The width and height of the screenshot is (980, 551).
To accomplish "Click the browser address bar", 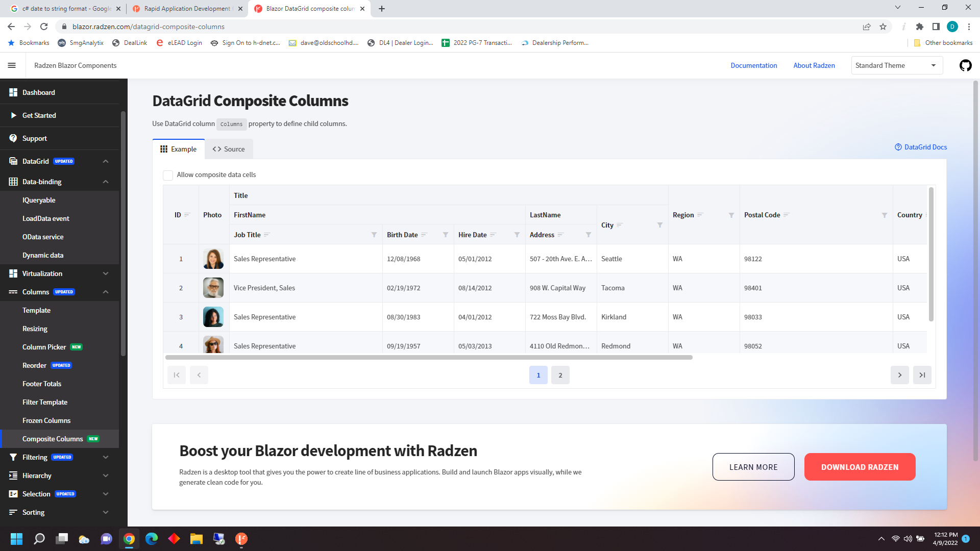I will 459,27.
